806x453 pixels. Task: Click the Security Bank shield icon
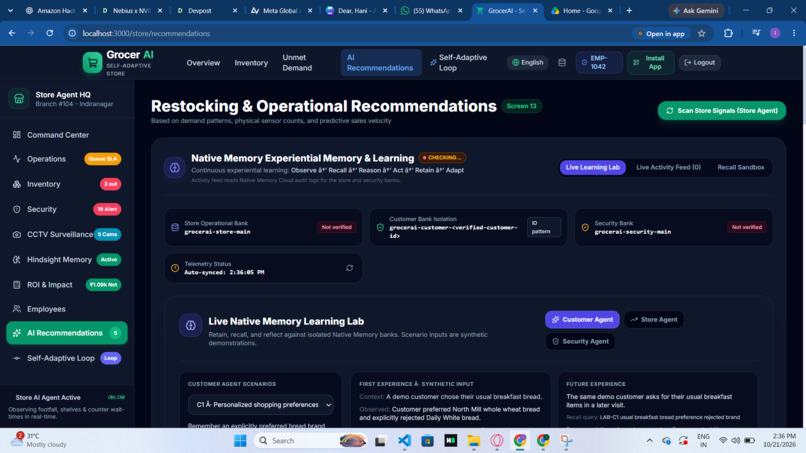click(x=585, y=227)
